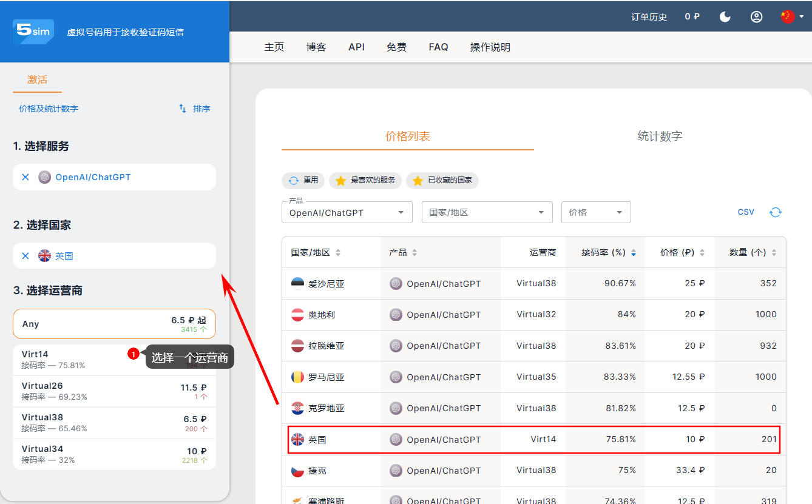Toggle dark mode moon icon
812x504 pixels.
(725, 17)
